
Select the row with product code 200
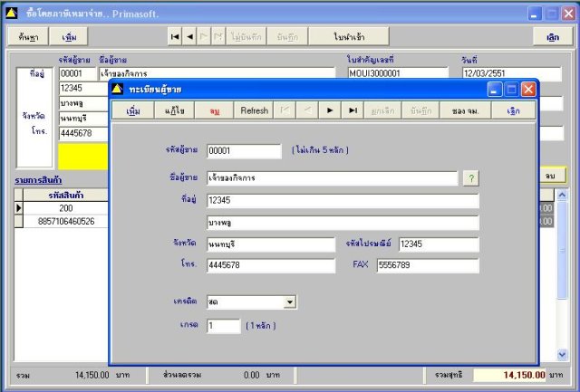click(x=65, y=208)
